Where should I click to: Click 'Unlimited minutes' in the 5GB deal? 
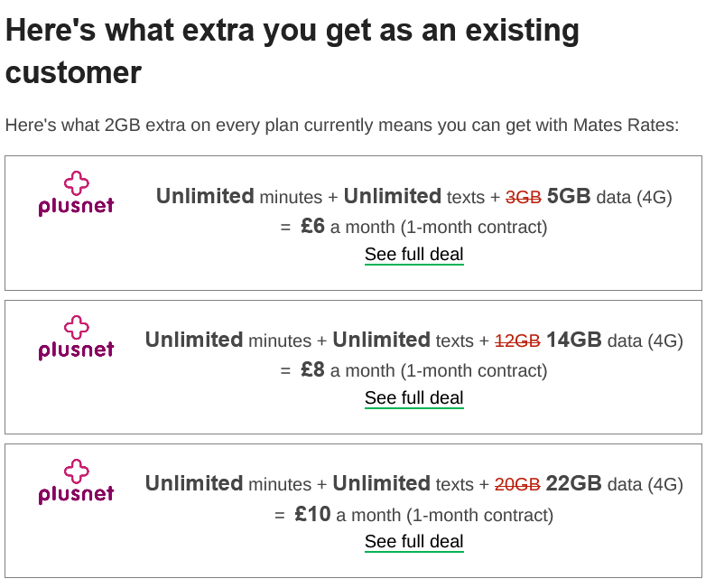tap(238, 196)
